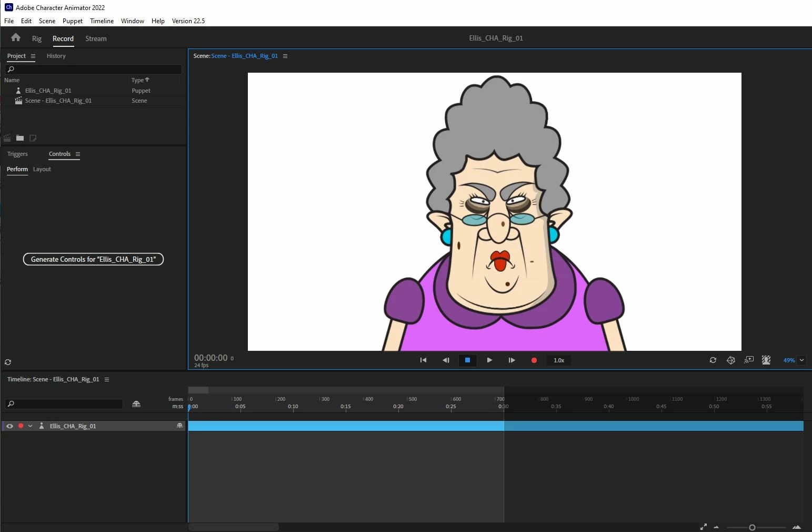Click the Adobe Character Animator app icon
Viewport: 812px width, 532px height.
pyautogui.click(x=9, y=7)
